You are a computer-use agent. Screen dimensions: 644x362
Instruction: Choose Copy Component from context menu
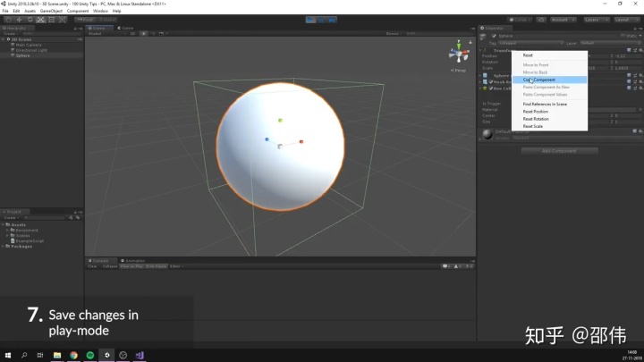coord(549,80)
